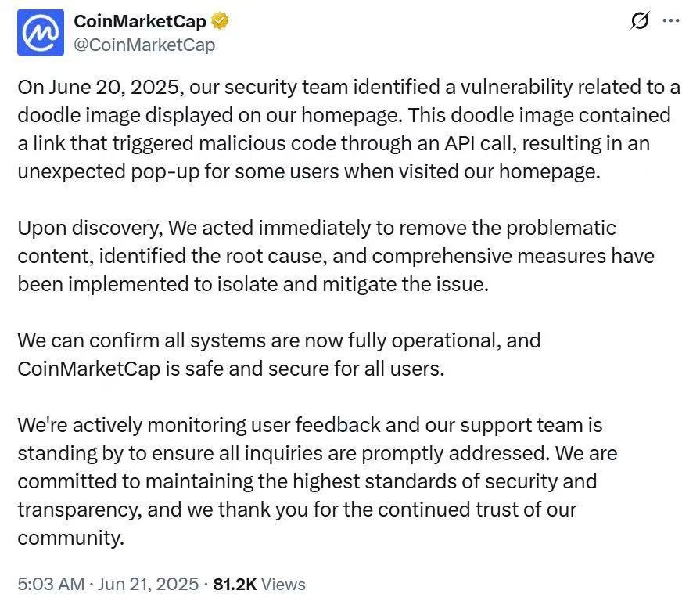This screenshot has width=700, height=594.
Task: Click the 5:03 AM post time
Action: tap(52, 584)
